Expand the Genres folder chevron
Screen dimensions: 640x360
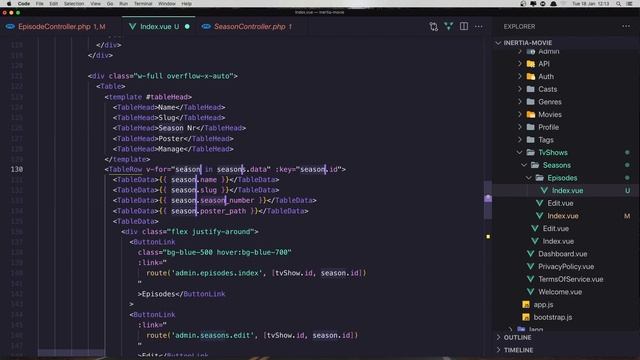coord(520,102)
